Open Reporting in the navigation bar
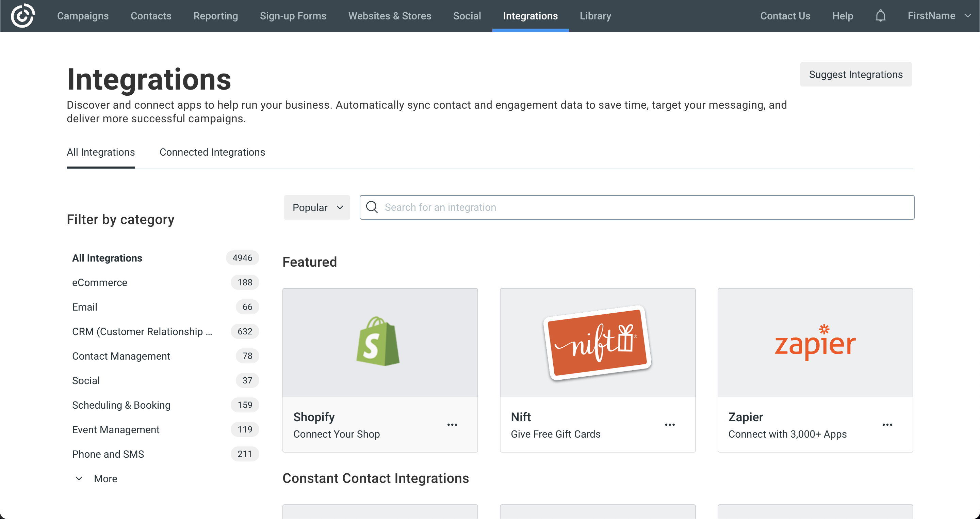 216,16
